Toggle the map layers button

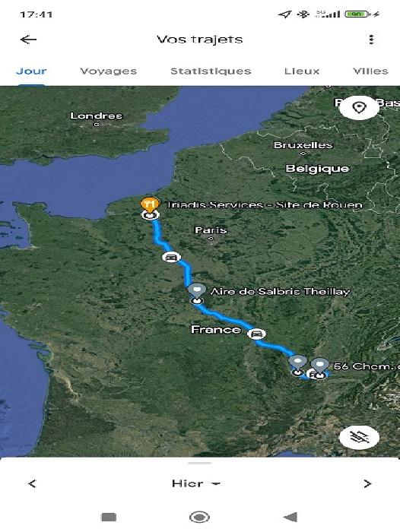[359, 437]
